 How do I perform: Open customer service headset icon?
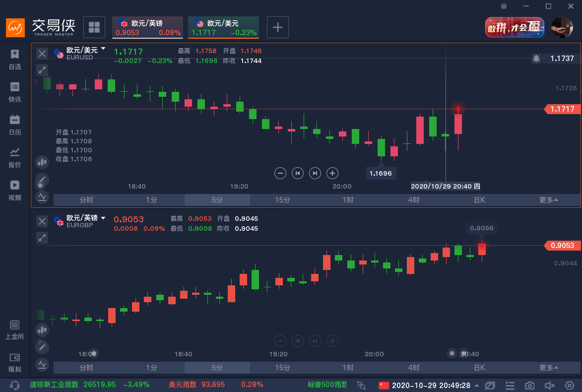tap(15, 386)
